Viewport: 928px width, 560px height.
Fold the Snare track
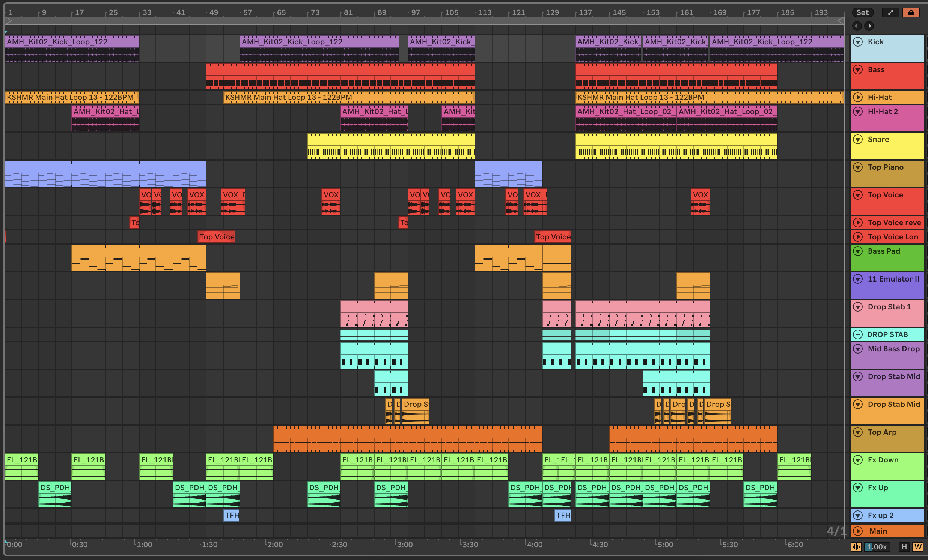(x=857, y=139)
